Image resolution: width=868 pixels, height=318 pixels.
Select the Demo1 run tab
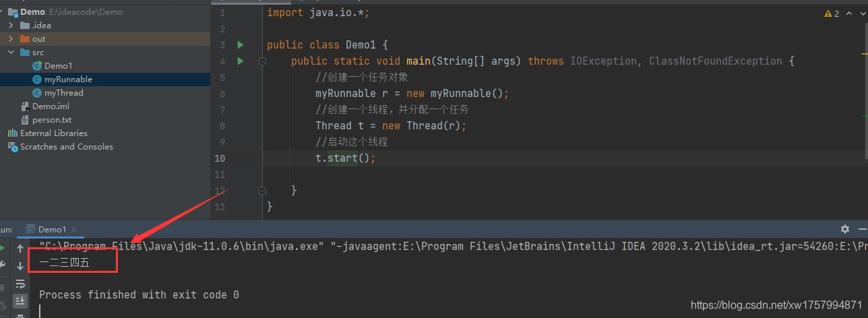52,230
